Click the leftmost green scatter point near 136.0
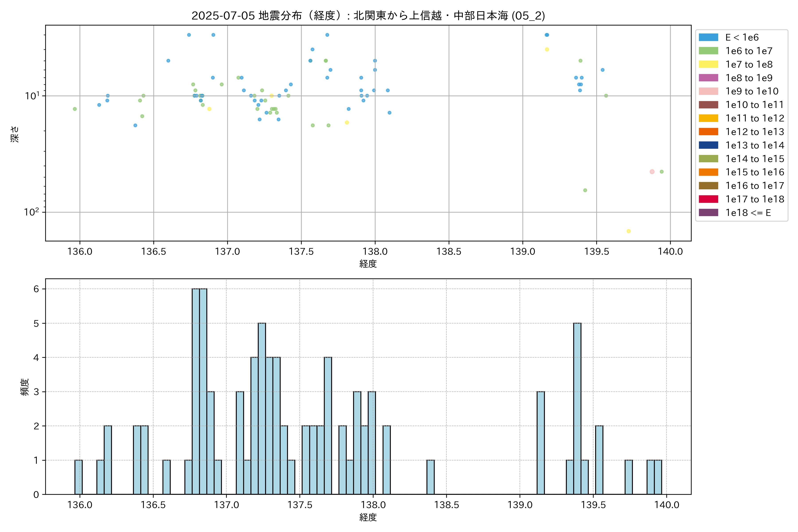The height and width of the screenshot is (532, 798). (75, 109)
